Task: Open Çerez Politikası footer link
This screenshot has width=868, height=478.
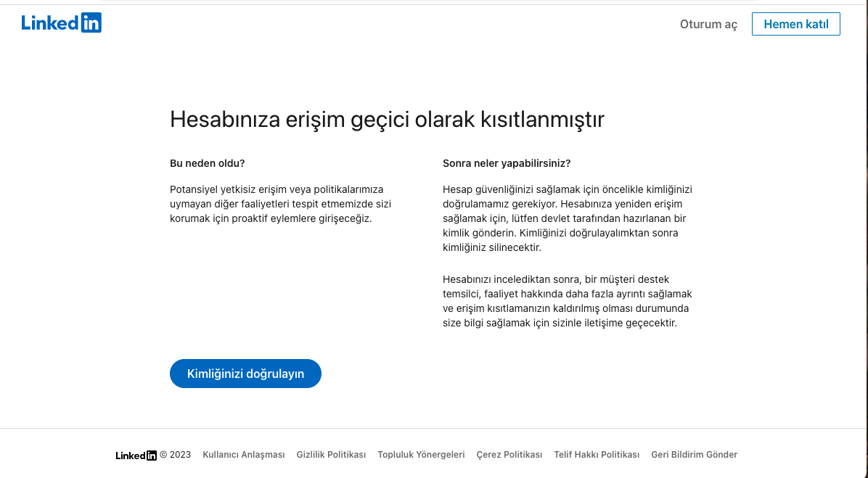Action: [509, 455]
